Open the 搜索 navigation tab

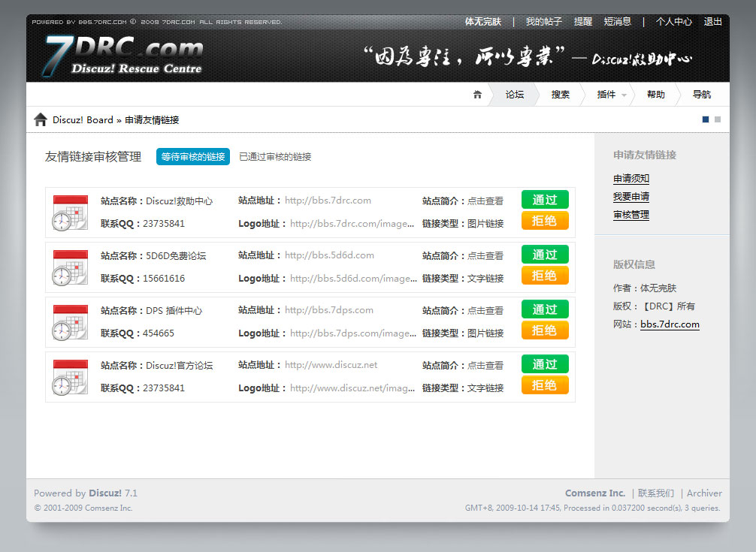(561, 95)
